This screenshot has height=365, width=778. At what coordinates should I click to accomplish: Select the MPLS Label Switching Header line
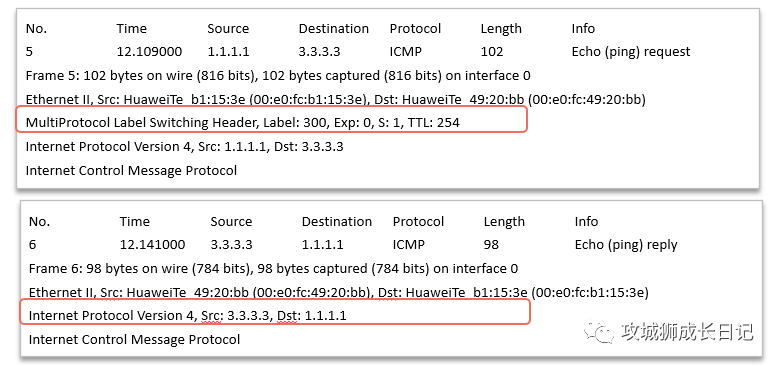(243, 122)
